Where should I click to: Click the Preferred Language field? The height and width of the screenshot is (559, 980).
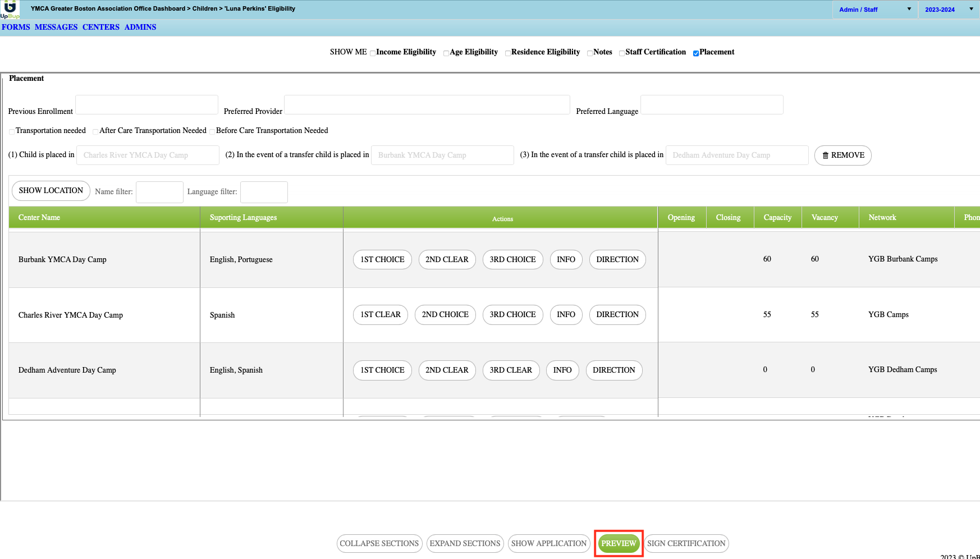point(712,105)
